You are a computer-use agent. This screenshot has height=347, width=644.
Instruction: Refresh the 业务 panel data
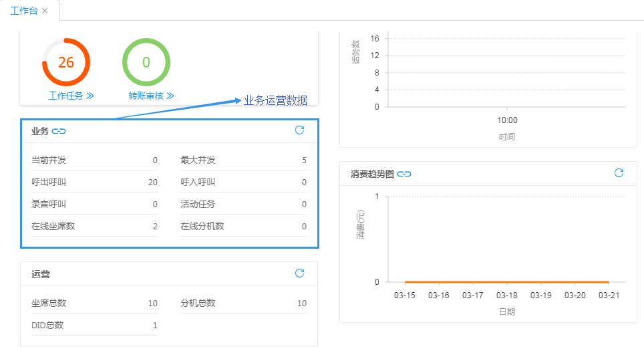point(299,130)
